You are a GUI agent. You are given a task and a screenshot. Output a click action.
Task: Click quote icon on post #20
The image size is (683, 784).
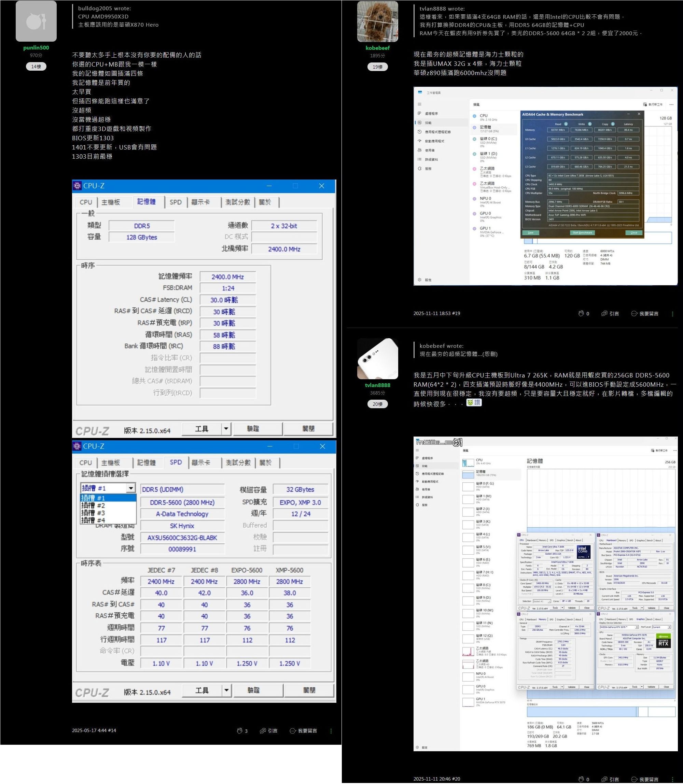click(x=604, y=779)
